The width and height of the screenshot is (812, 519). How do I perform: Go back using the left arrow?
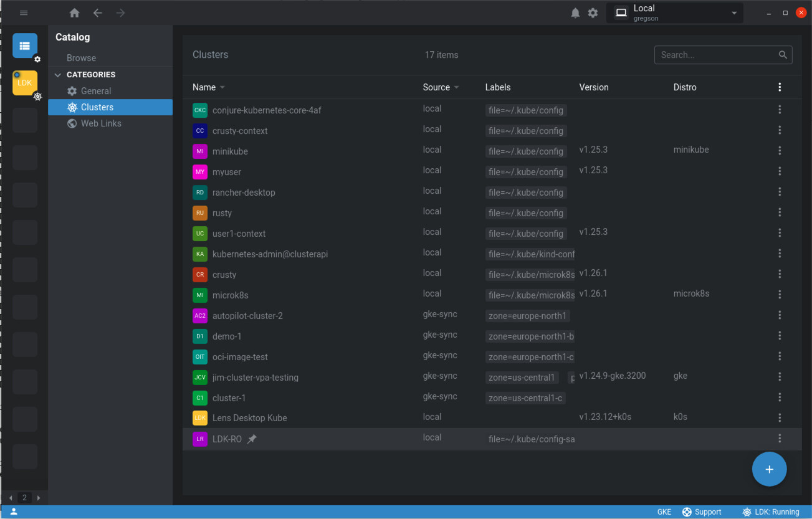[98, 13]
